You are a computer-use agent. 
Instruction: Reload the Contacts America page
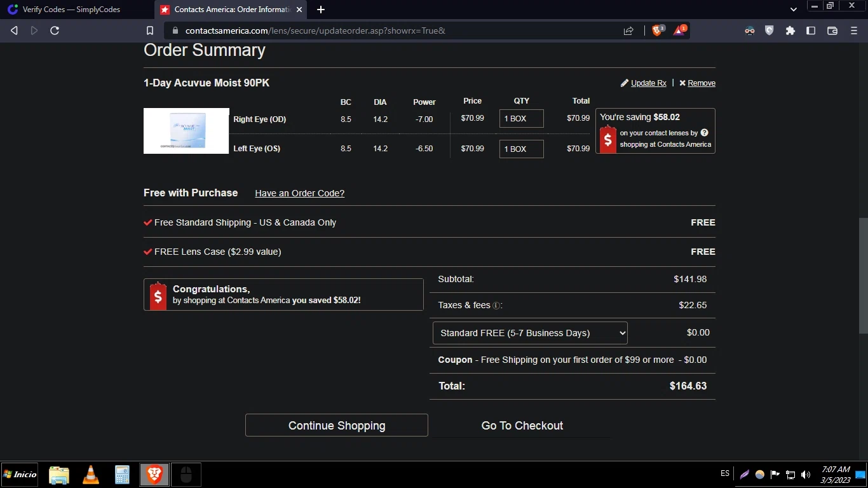(55, 30)
